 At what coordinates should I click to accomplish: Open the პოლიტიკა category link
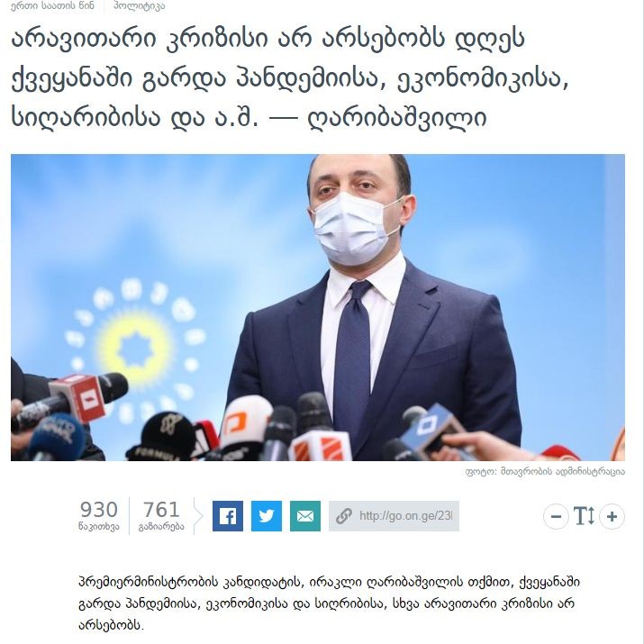(x=140, y=5)
